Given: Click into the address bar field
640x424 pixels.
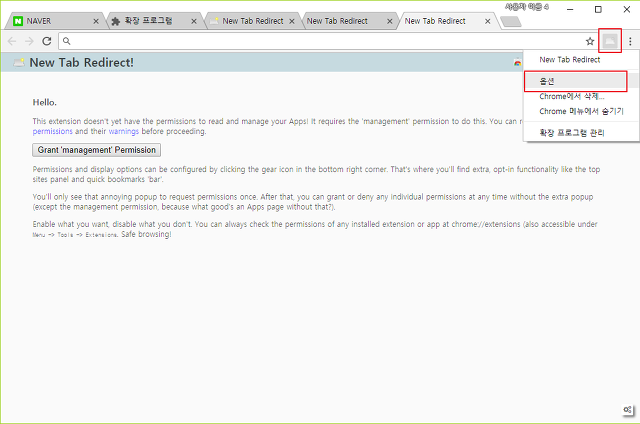Looking at the screenshot, I should tap(327, 41).
